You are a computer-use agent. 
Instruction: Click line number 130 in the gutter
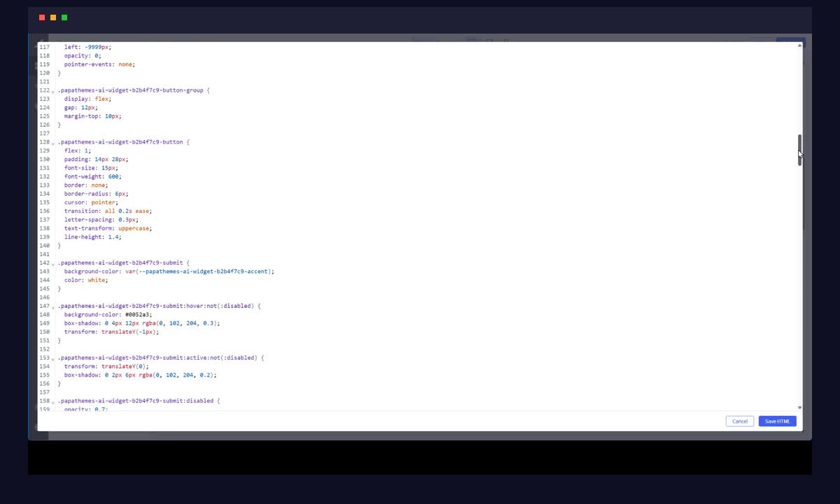click(44, 159)
